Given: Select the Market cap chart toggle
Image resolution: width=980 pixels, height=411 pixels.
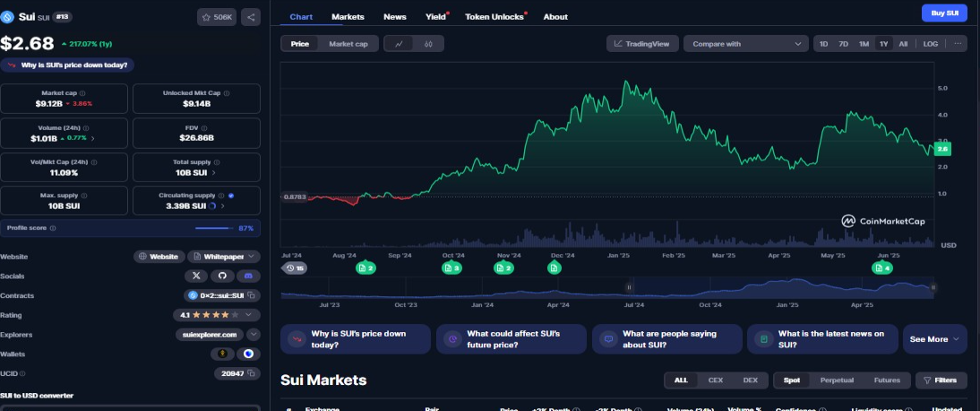Looking at the screenshot, I should coord(348,44).
